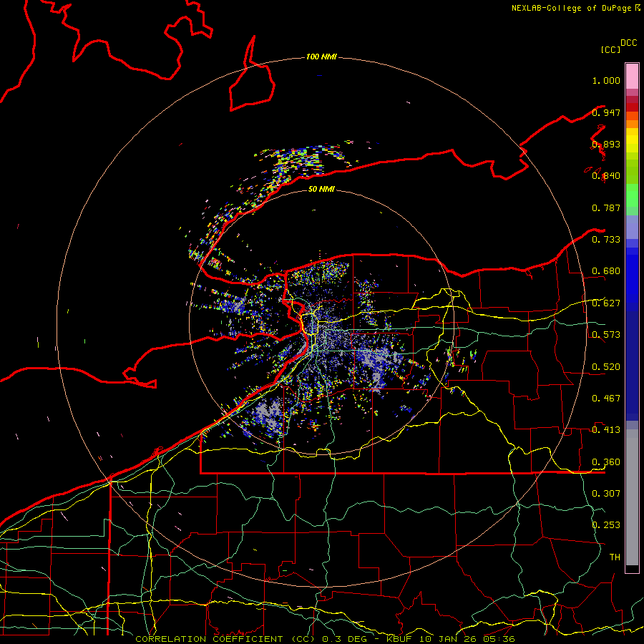The height and width of the screenshot is (644, 644).
Task: Select the 0.520 scale value
Action: tap(606, 367)
